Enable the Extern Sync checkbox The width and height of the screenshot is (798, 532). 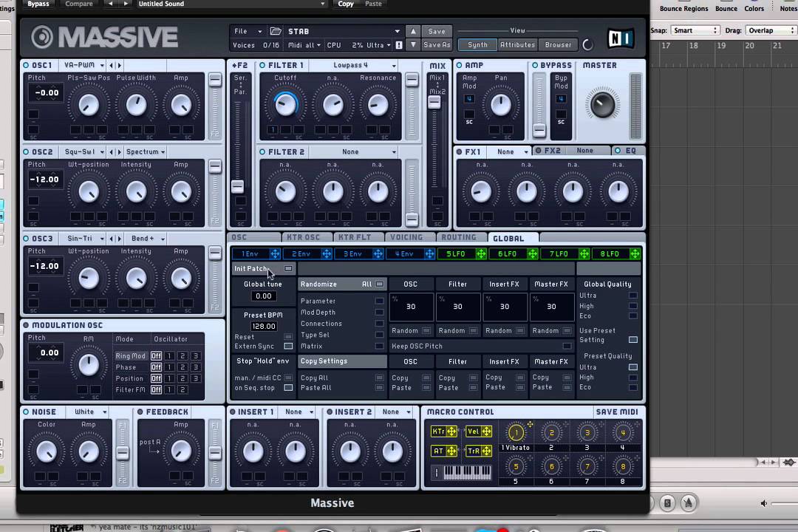(288, 347)
